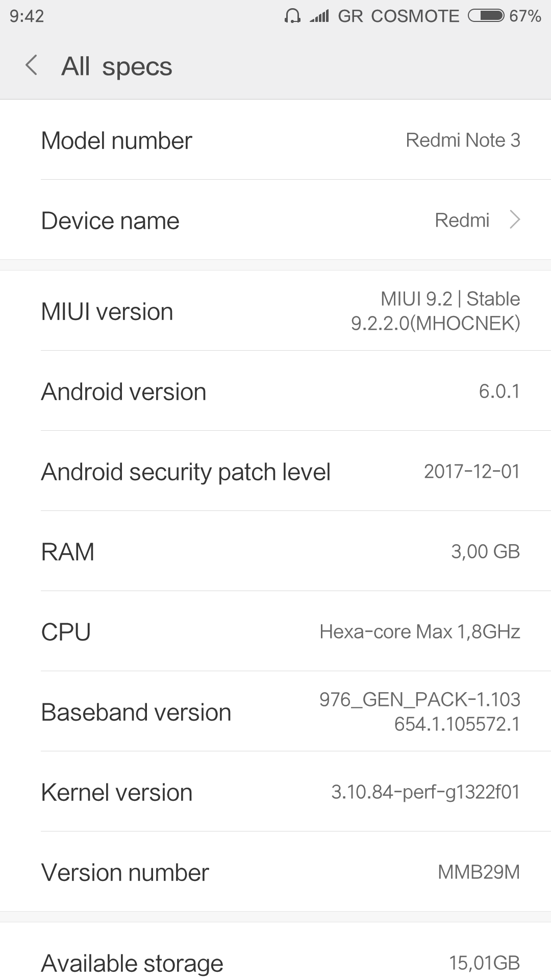Tap the back arrow icon
This screenshot has width=551, height=980.
[32, 66]
